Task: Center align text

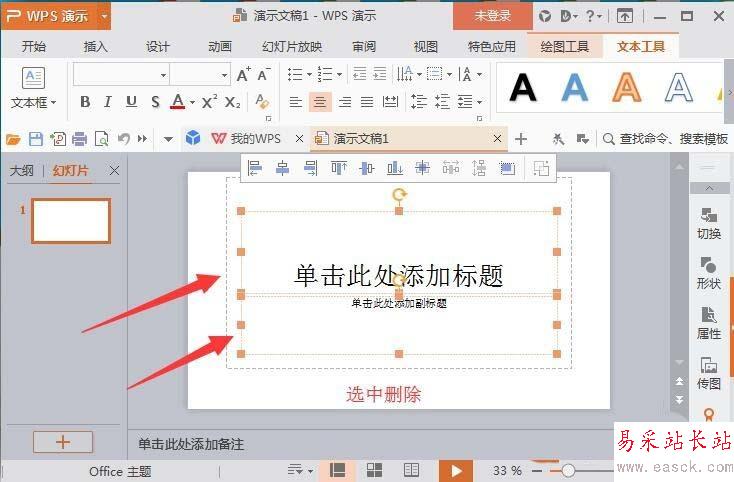Action: point(320,102)
